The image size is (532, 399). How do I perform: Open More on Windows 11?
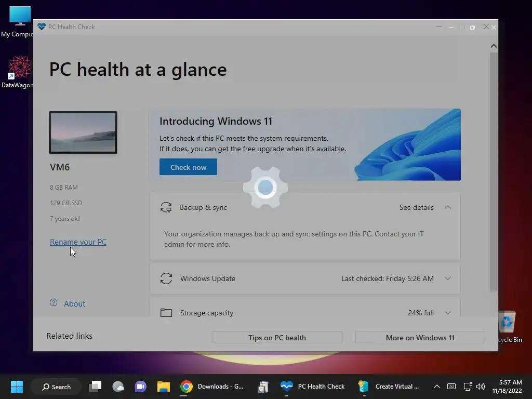tap(420, 338)
